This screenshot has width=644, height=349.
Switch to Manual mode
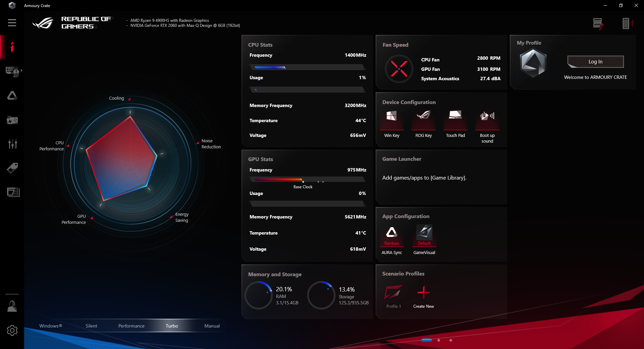coord(212,326)
